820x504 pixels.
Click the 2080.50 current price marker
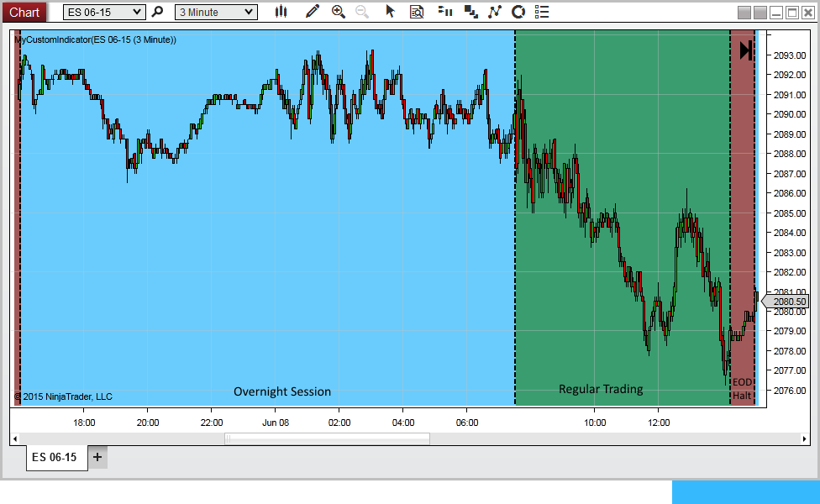786,302
